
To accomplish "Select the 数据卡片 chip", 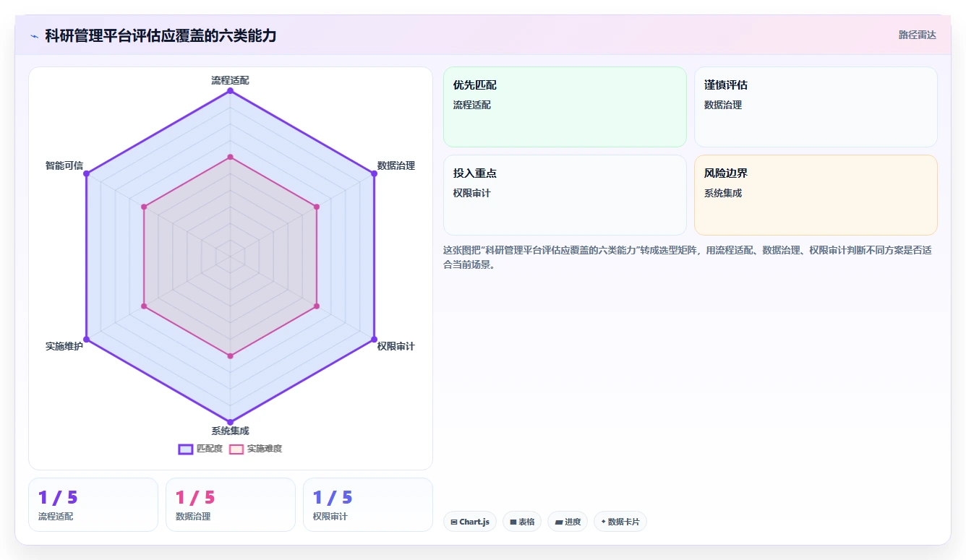I will coord(620,522).
